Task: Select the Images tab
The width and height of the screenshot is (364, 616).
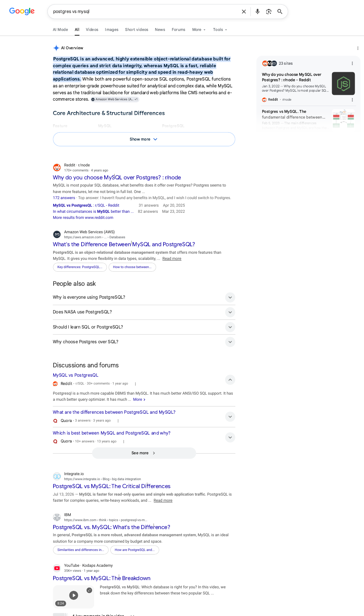Action: coord(111,29)
